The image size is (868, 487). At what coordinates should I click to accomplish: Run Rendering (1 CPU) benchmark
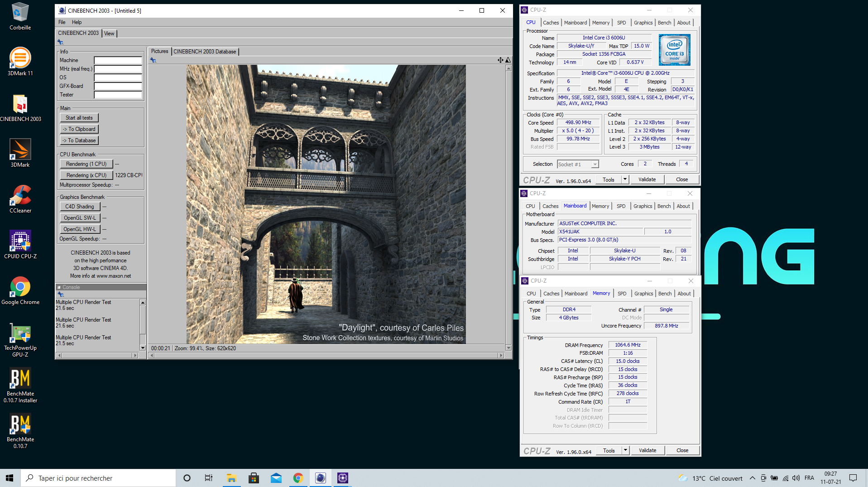click(86, 164)
